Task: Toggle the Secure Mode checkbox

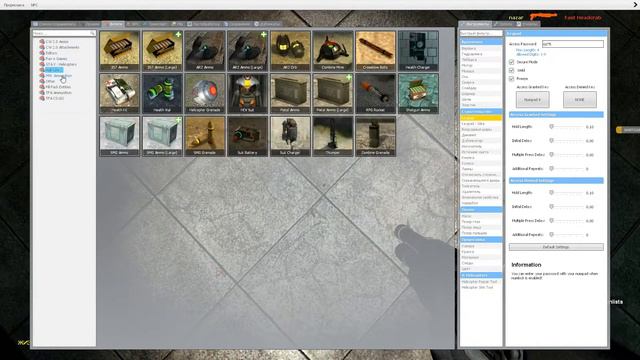Action: click(x=511, y=62)
